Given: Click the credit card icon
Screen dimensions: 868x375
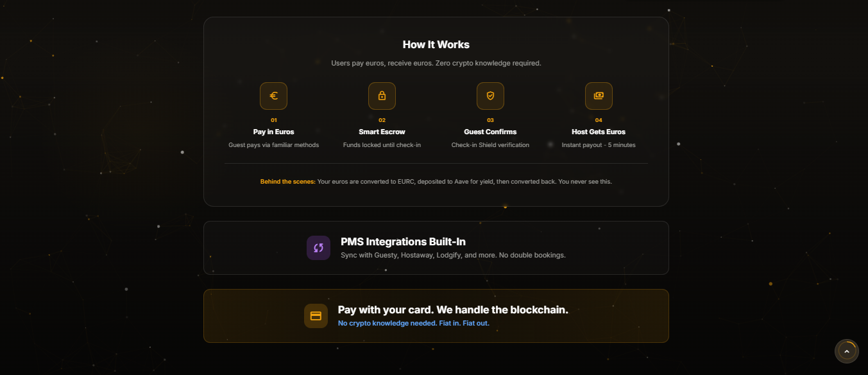Looking at the screenshot, I should coord(316,316).
